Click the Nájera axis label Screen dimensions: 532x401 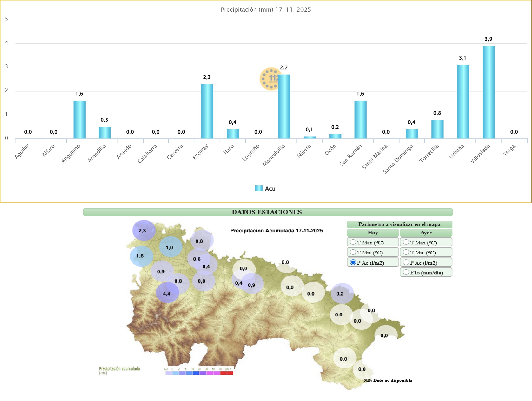pos(304,151)
